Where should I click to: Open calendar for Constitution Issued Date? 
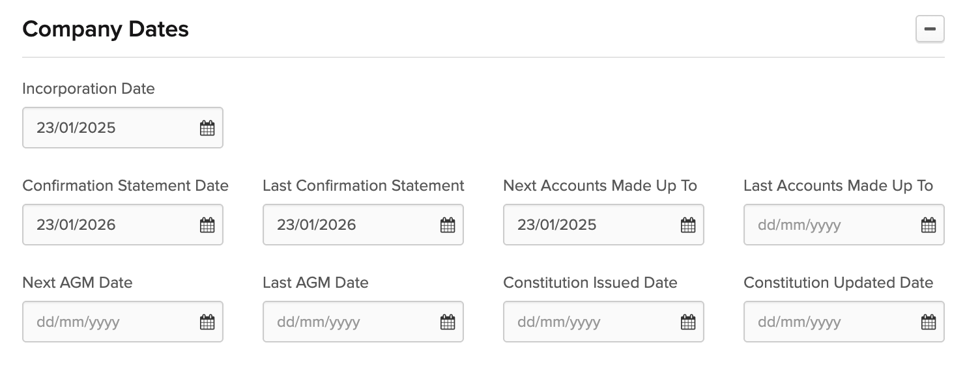click(x=688, y=322)
